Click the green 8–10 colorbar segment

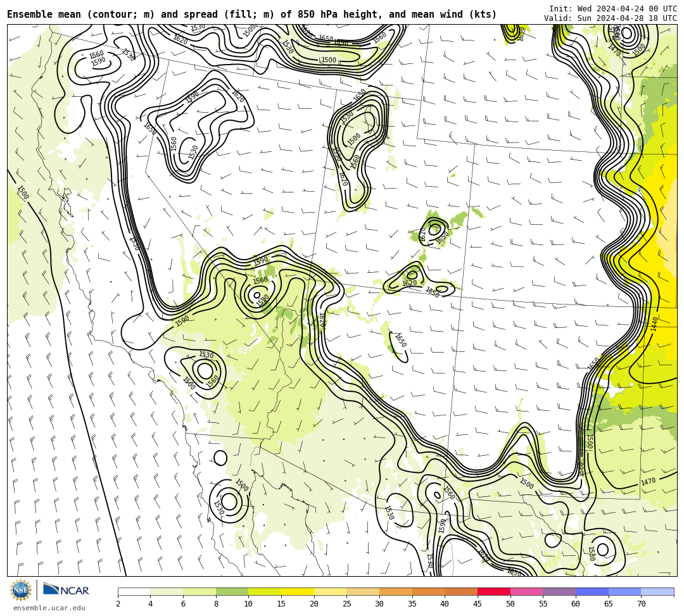tap(232, 591)
